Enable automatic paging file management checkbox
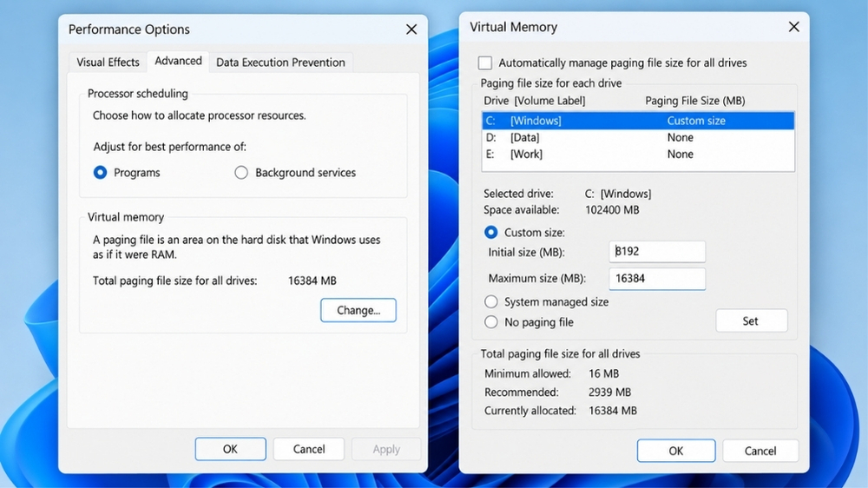This screenshot has width=868, height=488. pyautogui.click(x=485, y=63)
